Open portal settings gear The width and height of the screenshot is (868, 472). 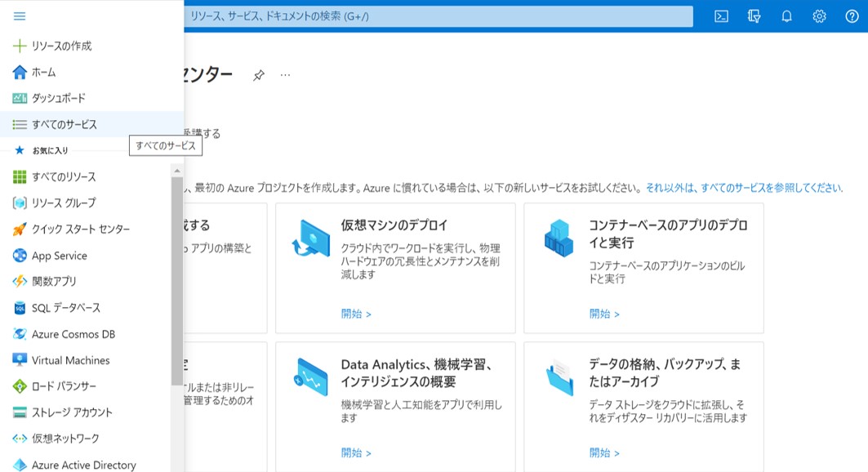pos(819,16)
